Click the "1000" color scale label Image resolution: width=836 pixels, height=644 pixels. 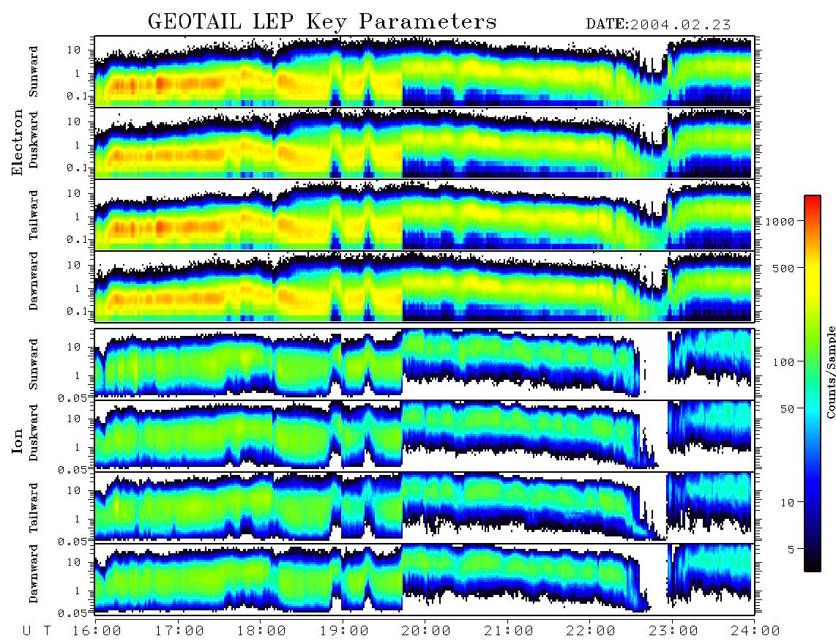779,221
